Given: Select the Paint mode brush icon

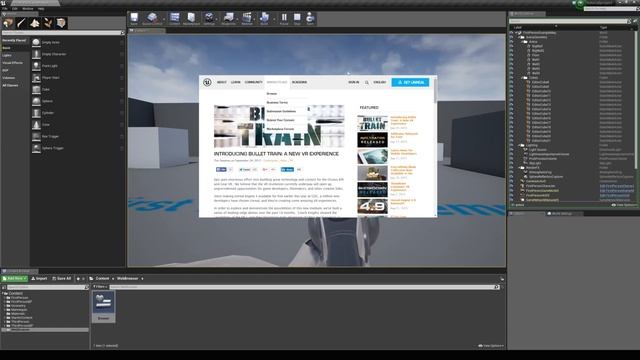Looking at the screenshot, I should tap(21, 23).
